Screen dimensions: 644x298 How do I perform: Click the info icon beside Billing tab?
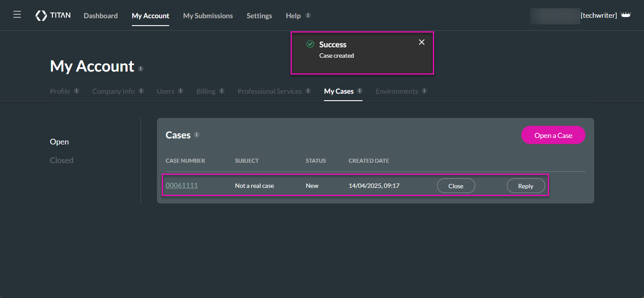[222, 91]
